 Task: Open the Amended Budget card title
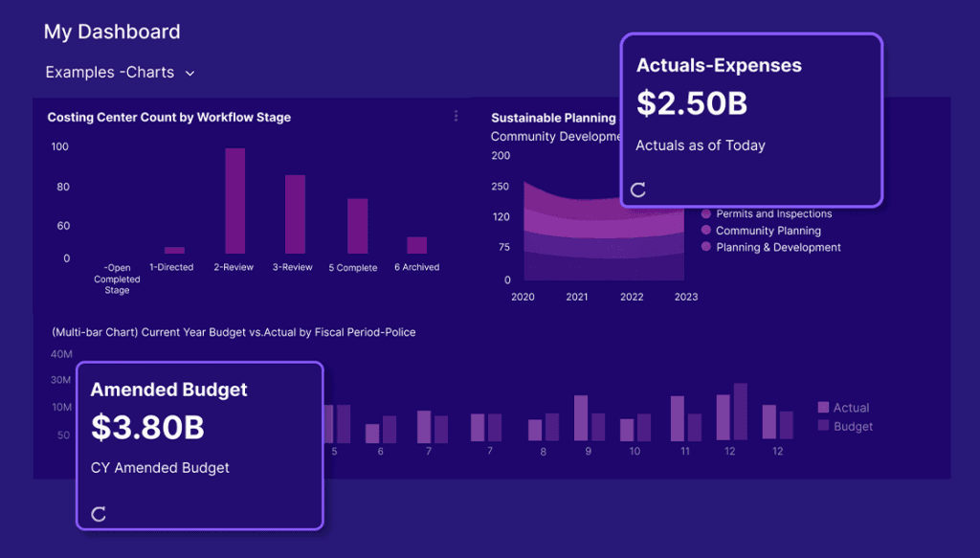168,390
